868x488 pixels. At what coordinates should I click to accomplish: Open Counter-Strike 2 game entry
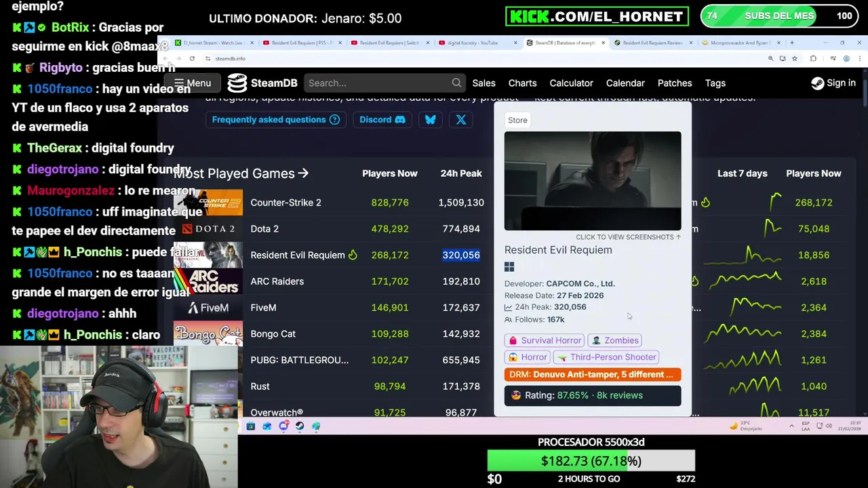coord(285,202)
